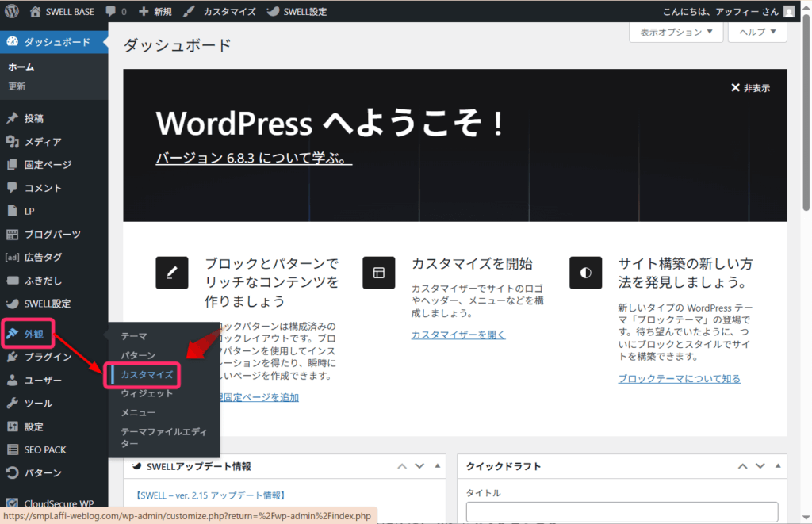This screenshot has width=812, height=524.
Task: Open the プラグイン (Plugins) sidebar menu
Action: coord(48,357)
